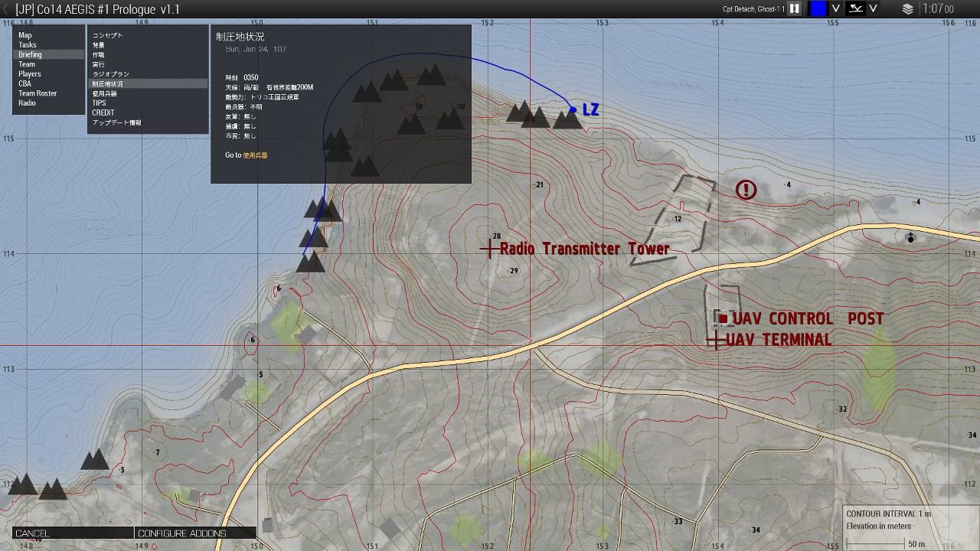The width and height of the screenshot is (980, 551).
Task: Expand the marker color dropdown arrow
Action: click(836, 8)
